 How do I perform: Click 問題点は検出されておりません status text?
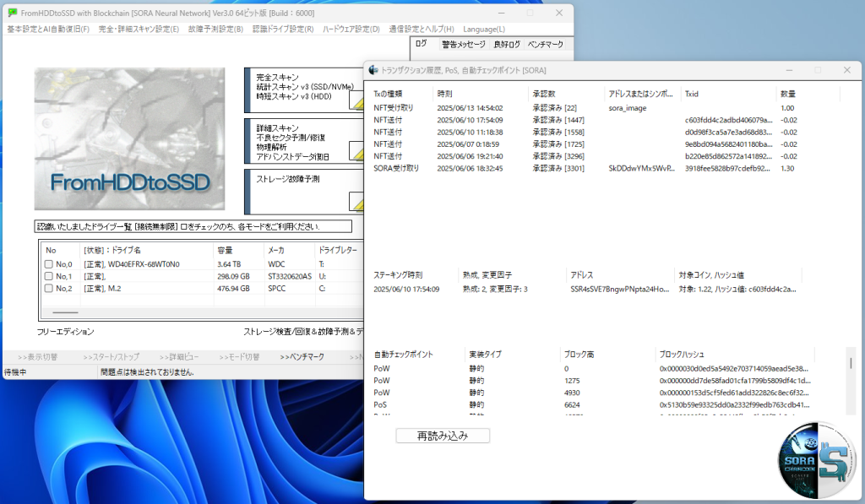click(147, 372)
